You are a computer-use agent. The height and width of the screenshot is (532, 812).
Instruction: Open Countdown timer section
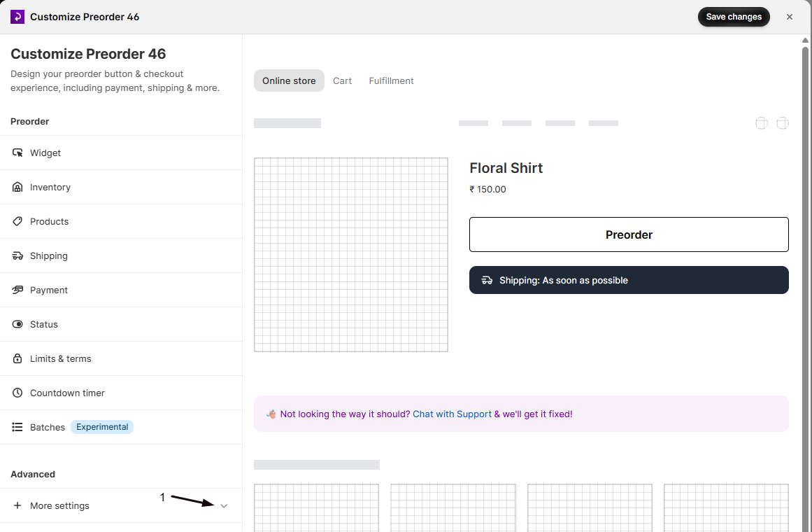point(121,393)
